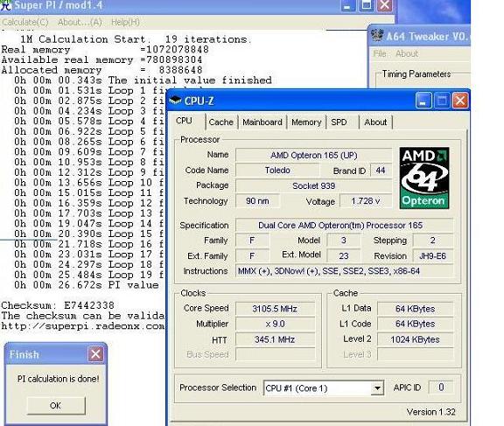The width and height of the screenshot is (504, 426).
Task: Open the Processor Selection dropdown arrow
Action: coord(377,388)
